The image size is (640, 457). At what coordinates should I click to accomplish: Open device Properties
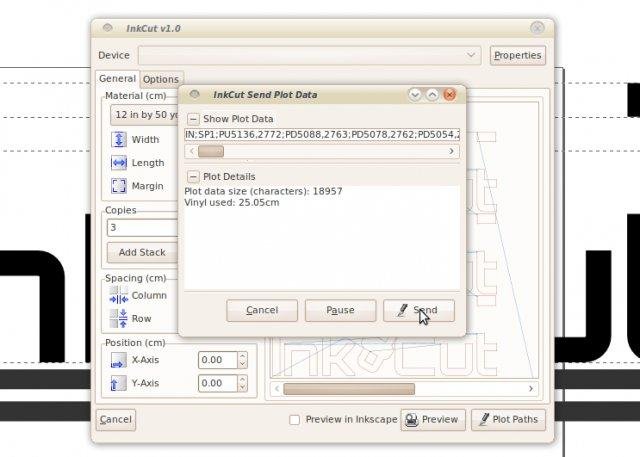coord(518,55)
